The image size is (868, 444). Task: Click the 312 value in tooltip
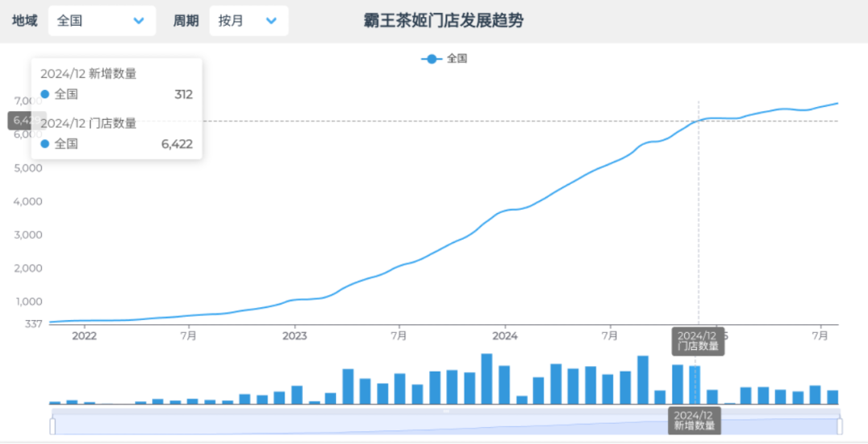[x=184, y=94]
